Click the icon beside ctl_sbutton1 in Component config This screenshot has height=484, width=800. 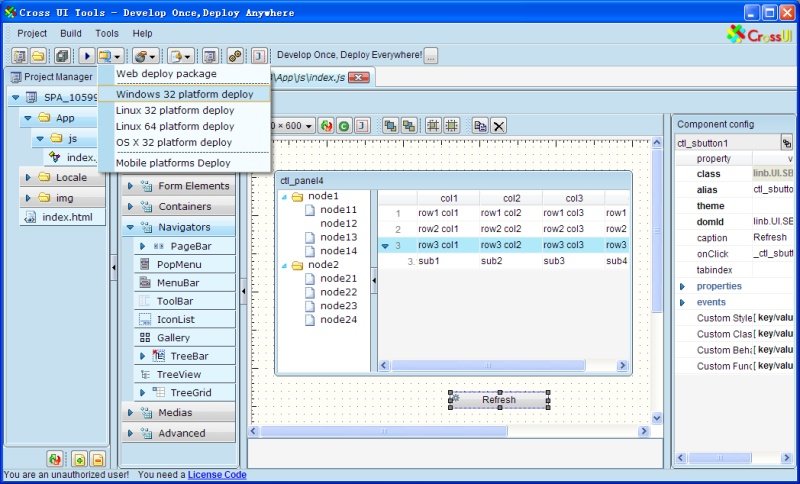[786, 143]
